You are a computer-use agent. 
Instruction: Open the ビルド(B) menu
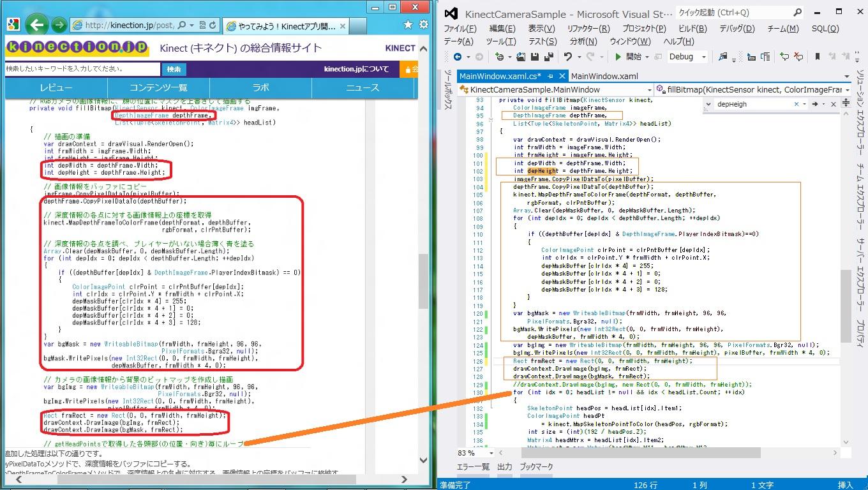tap(692, 29)
